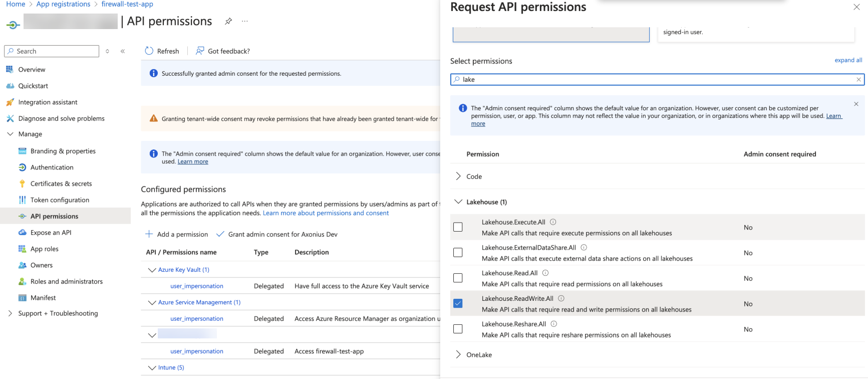Open Quickstart cloud icon
Screen dimensions: 868x379
coord(10,86)
